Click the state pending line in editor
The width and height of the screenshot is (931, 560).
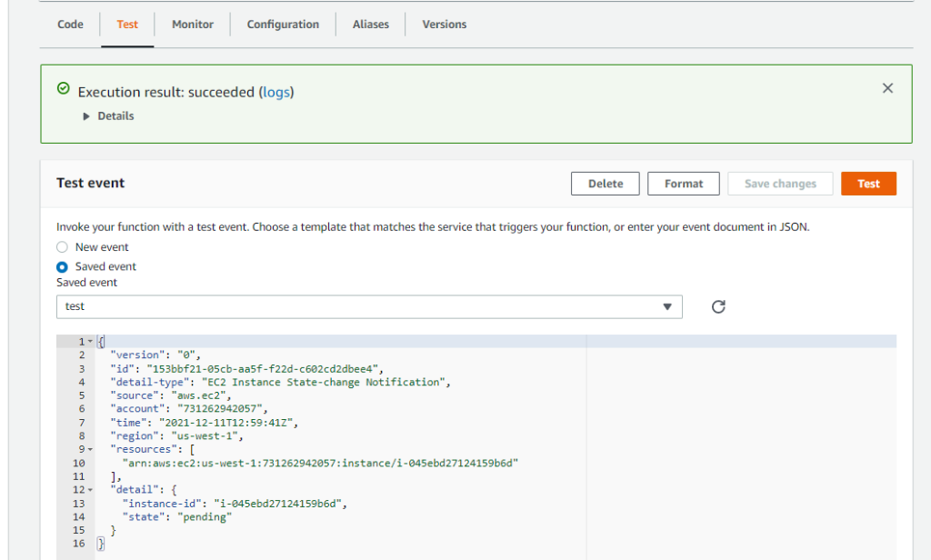177,517
